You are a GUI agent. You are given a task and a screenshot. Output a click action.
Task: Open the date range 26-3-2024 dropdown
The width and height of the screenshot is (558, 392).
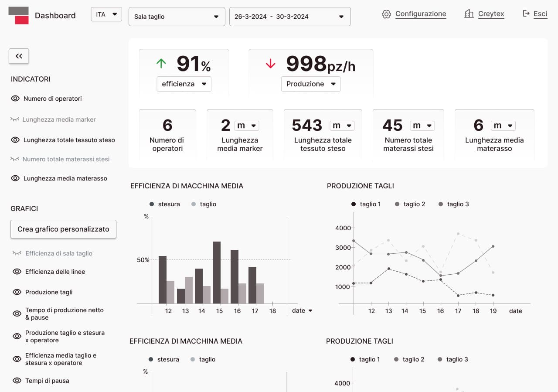pos(290,17)
